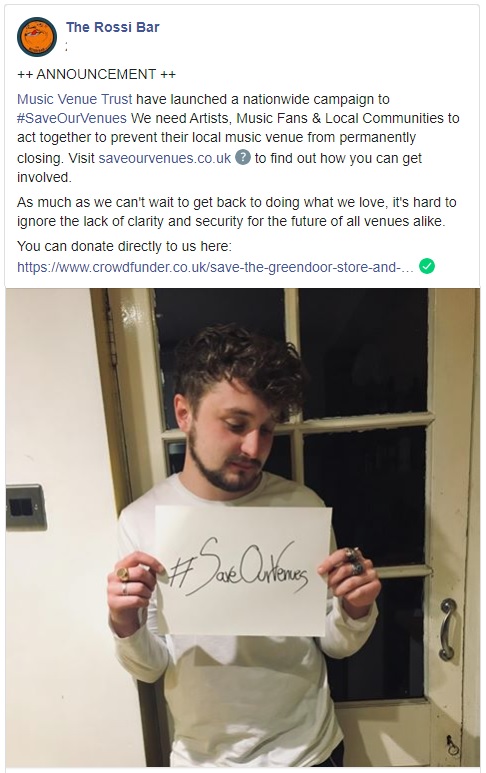Open the #SaveOurVenues hashtag in the post text

pos(72,118)
